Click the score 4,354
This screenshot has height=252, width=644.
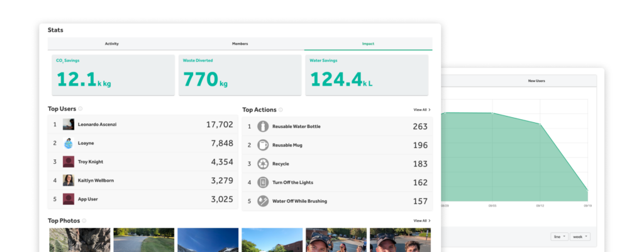222,162
